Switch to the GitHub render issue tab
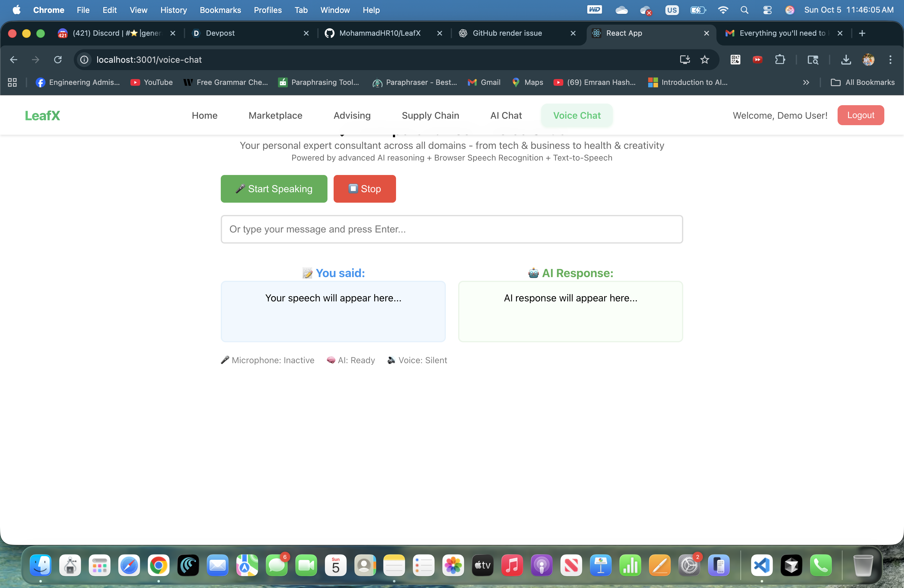The height and width of the screenshot is (588, 904). pos(507,33)
